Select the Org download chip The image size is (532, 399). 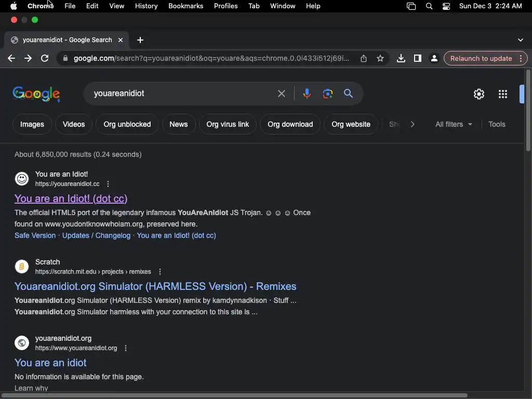(290, 124)
